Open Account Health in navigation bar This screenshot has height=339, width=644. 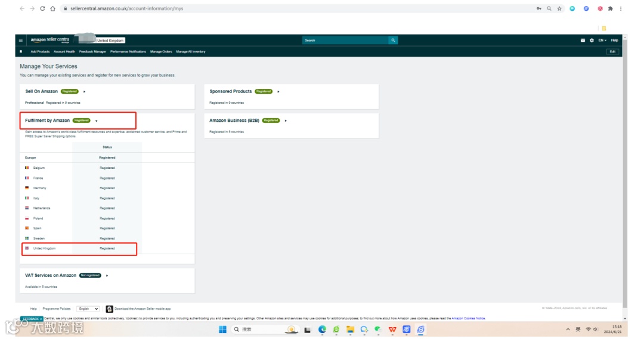64,51
